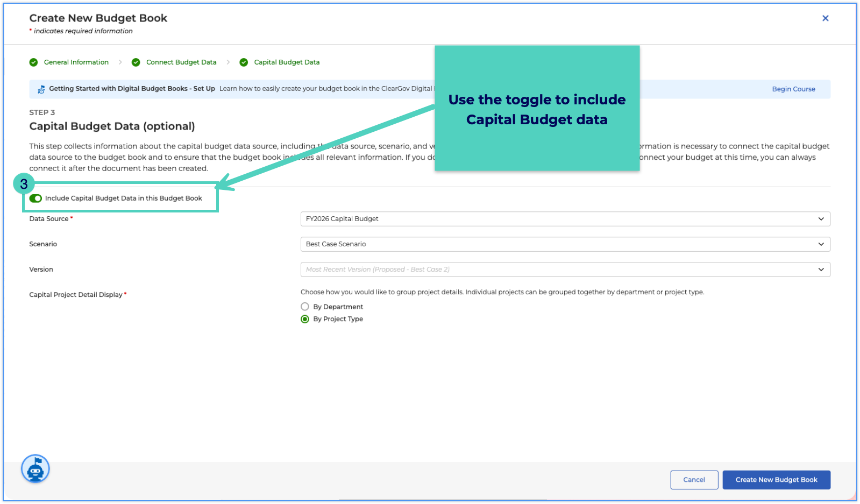Select the By Department radio button
860x504 pixels.
(x=305, y=307)
